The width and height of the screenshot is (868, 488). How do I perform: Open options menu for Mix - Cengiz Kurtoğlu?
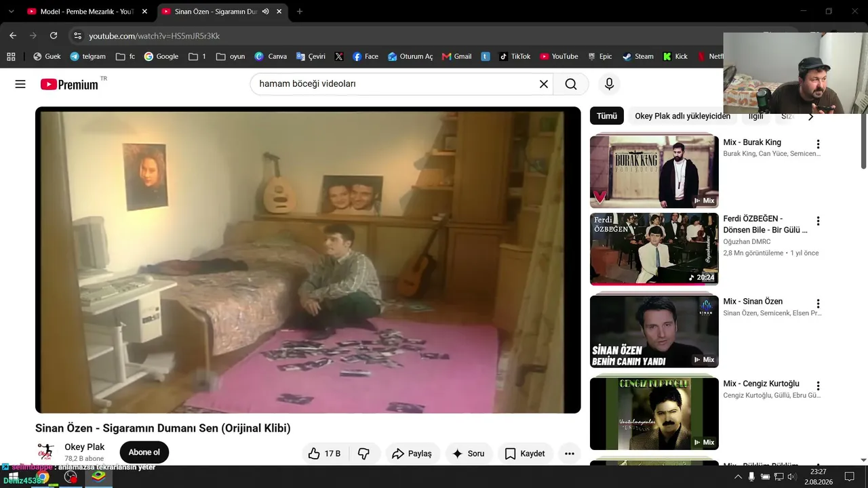[x=818, y=386]
